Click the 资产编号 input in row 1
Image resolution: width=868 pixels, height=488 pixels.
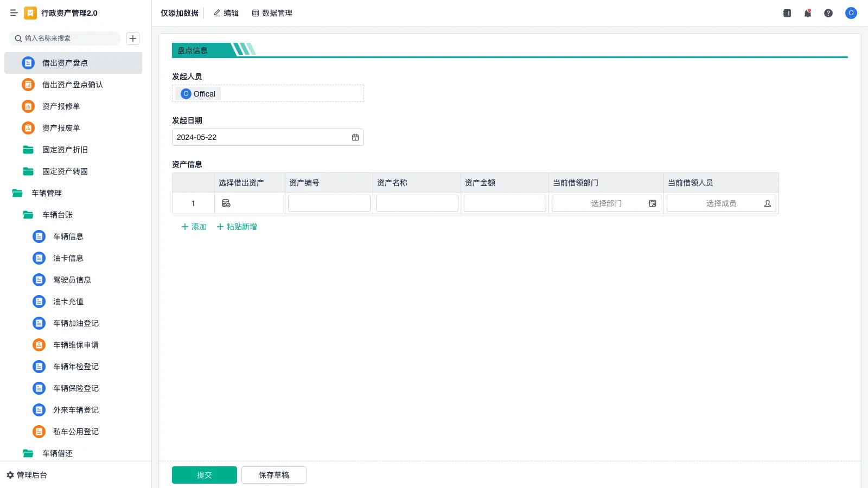click(x=329, y=203)
